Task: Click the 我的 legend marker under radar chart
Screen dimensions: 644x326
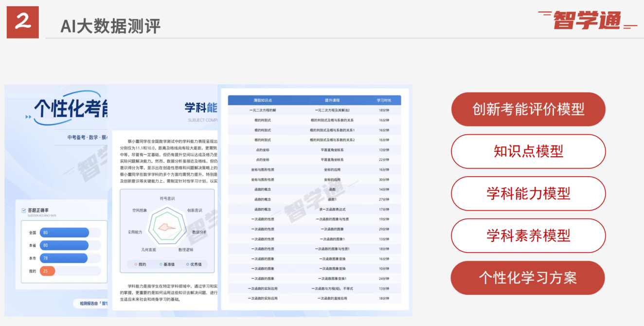Action: coord(136,264)
